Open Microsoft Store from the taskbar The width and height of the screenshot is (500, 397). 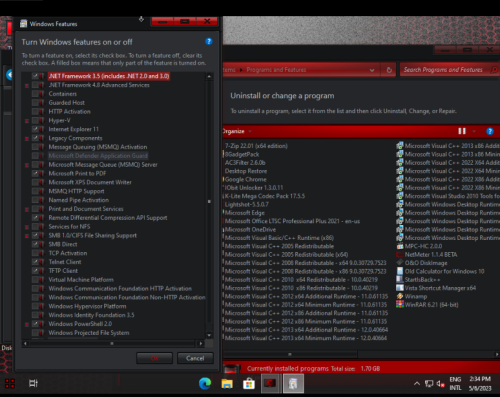(x=249, y=384)
